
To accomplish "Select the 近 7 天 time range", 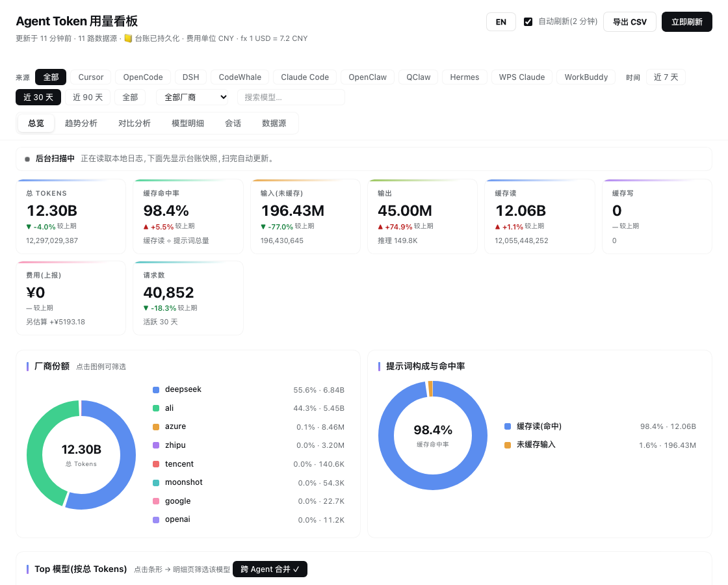I will (x=666, y=77).
